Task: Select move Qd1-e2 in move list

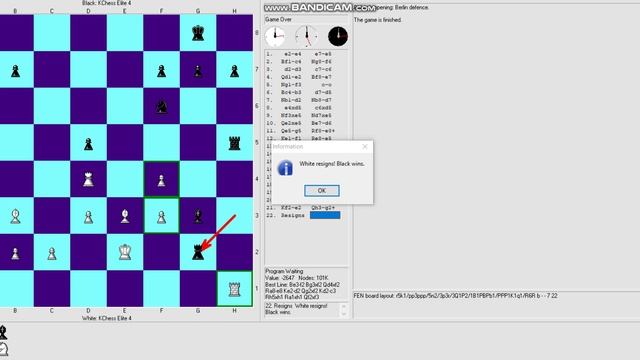Action: (291, 77)
